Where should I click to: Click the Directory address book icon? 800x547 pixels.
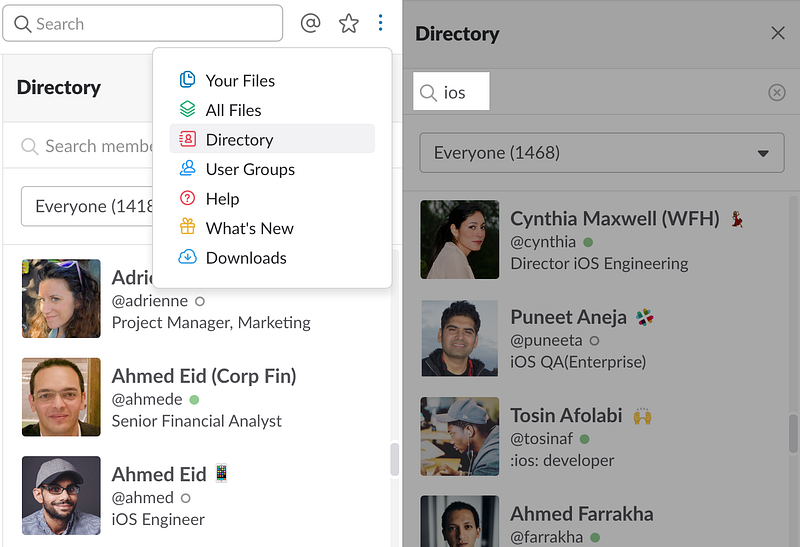pyautogui.click(x=187, y=139)
